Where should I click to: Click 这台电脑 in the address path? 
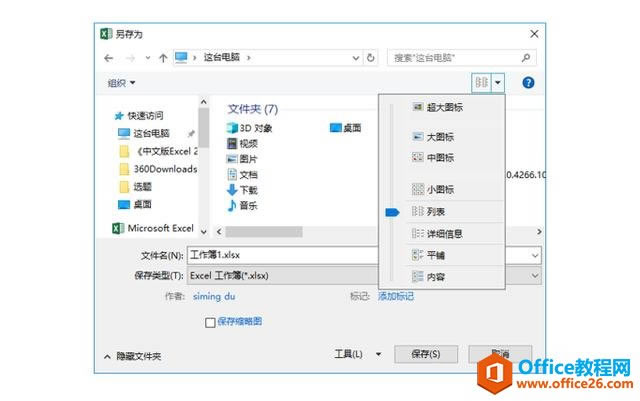click(222, 57)
